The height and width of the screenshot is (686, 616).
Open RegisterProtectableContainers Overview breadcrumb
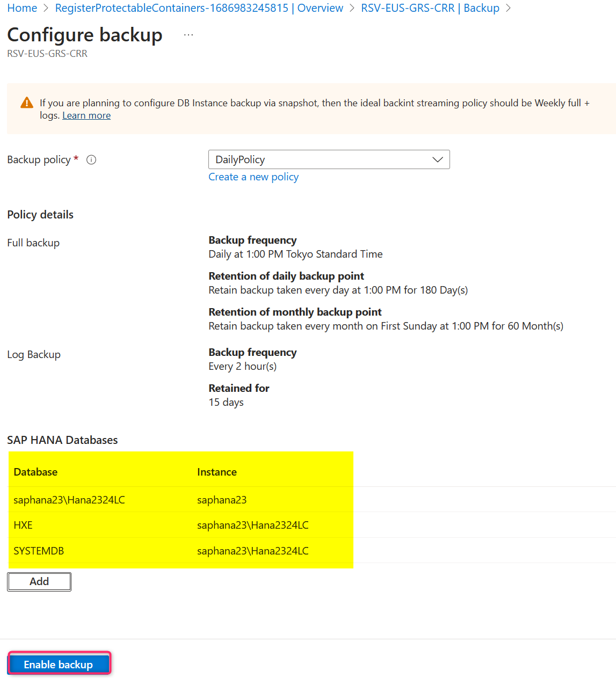click(199, 8)
